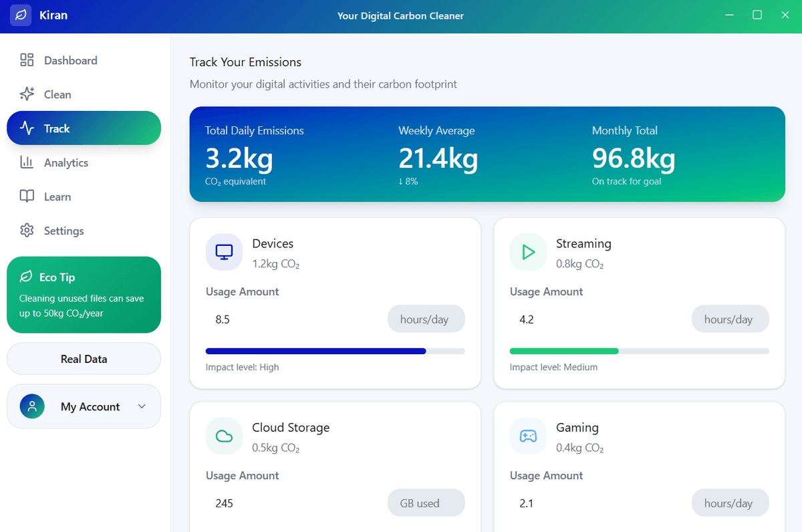Dismiss the Eco Tip card
802x532 pixels.
click(84, 295)
